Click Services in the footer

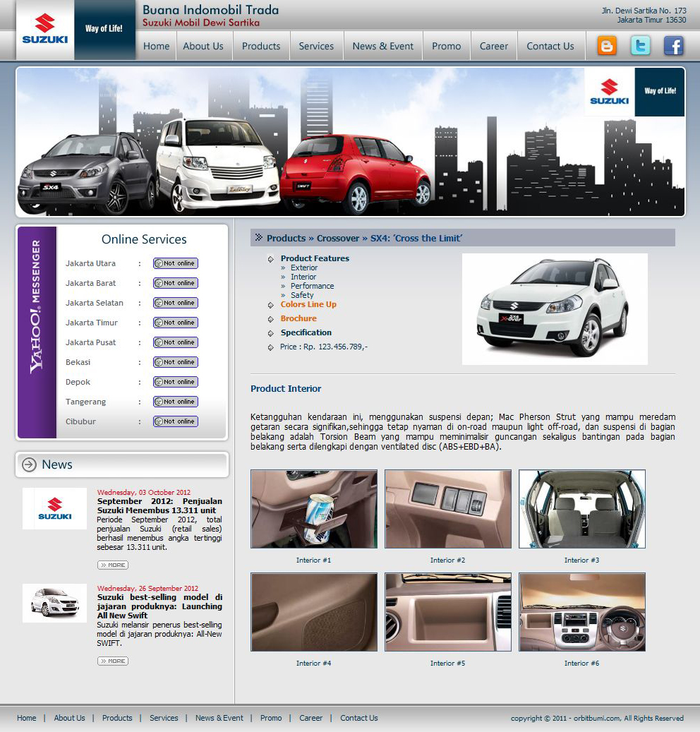pyautogui.click(x=164, y=718)
